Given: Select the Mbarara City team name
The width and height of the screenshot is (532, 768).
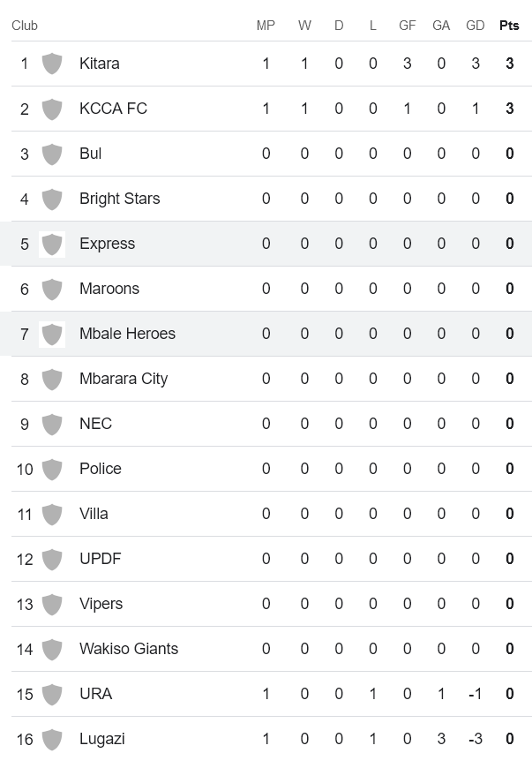Looking at the screenshot, I should coord(123,379).
